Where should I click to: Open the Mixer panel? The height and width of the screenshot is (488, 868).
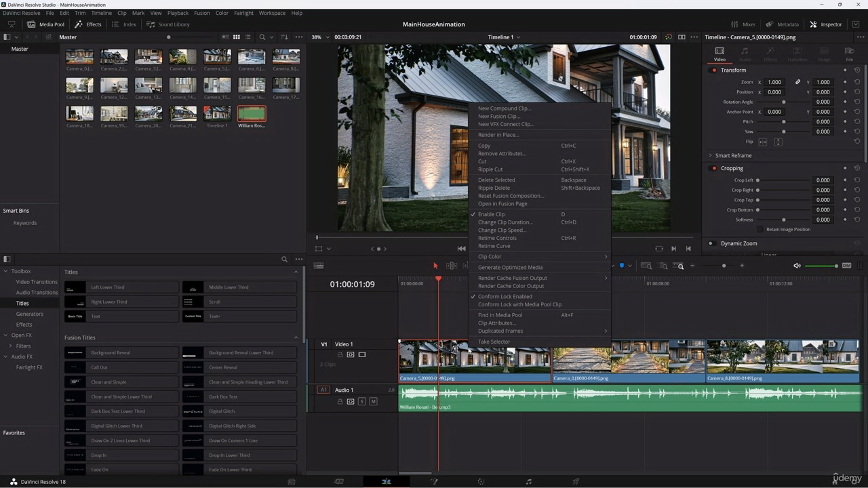(743, 24)
